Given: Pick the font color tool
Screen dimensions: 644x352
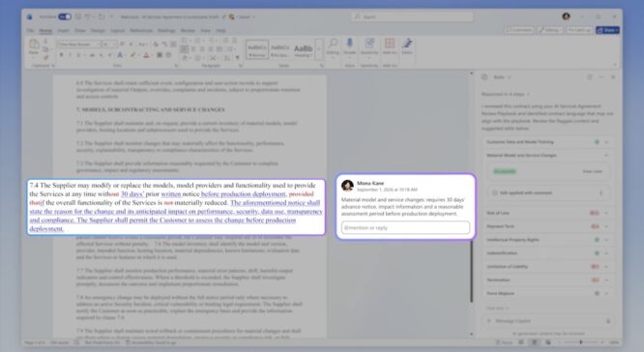Looking at the screenshot, I should click(146, 55).
